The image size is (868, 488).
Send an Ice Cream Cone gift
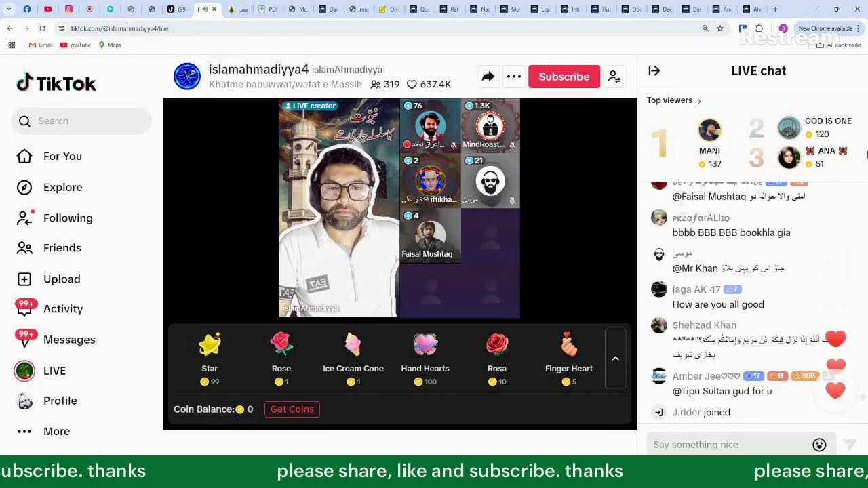[353, 359]
